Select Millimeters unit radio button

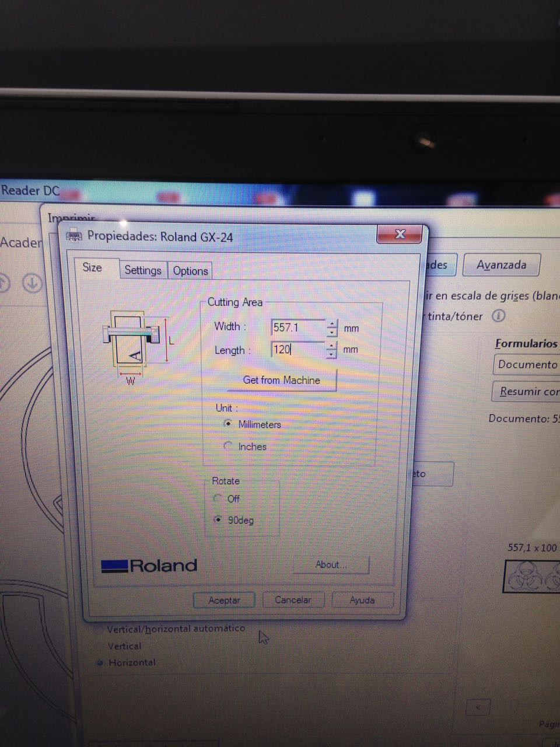[x=228, y=424]
